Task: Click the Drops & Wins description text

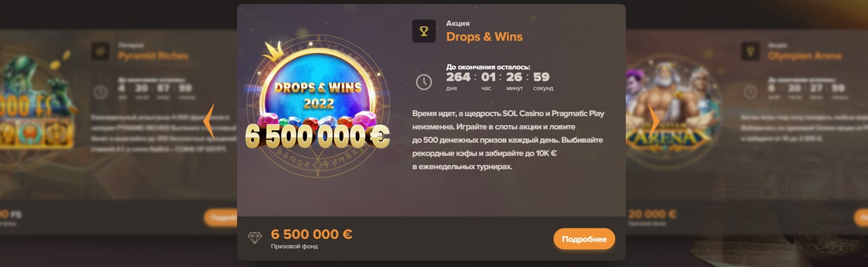Action: 509,140
